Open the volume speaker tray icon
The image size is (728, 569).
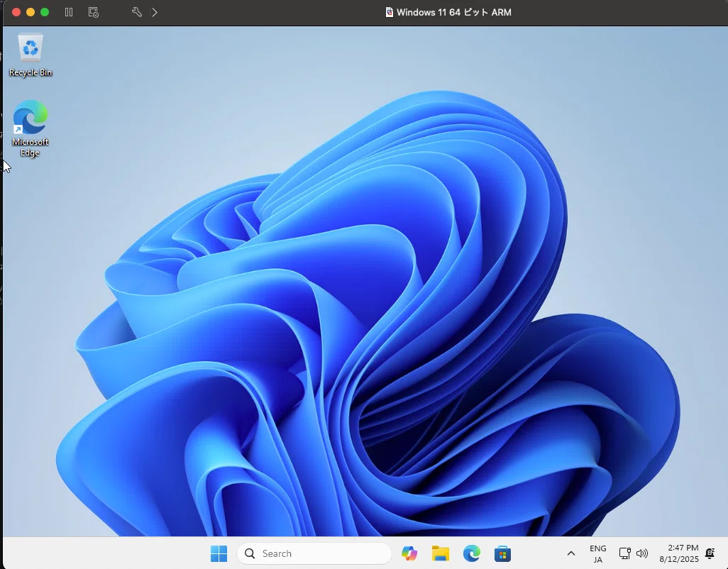coord(642,553)
